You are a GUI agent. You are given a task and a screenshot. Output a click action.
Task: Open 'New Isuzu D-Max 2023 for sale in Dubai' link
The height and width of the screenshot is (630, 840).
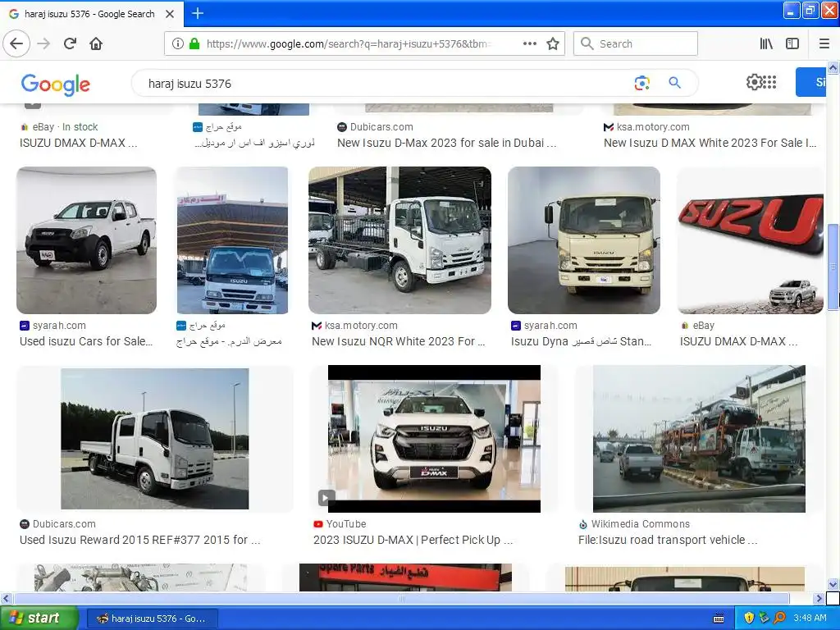[447, 143]
